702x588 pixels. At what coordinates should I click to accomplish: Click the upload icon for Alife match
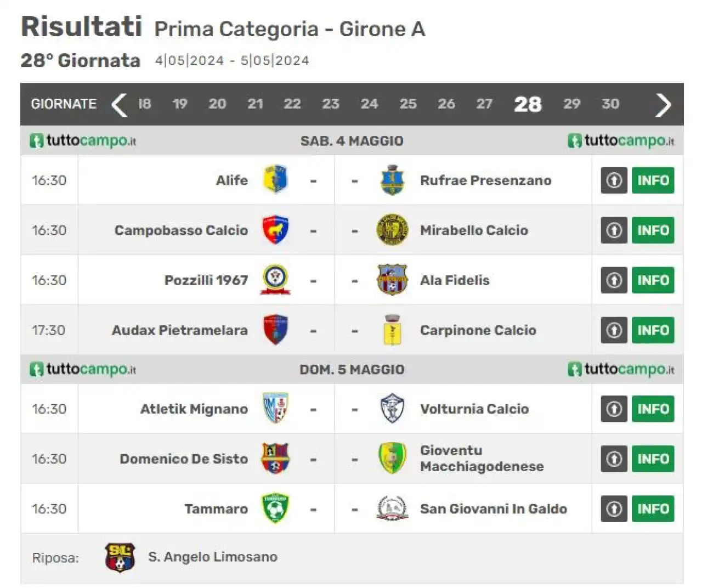click(x=614, y=180)
